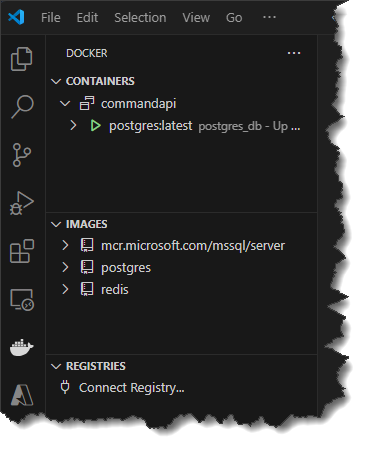The width and height of the screenshot is (371, 452).
Task: Collapse the CONTAINERS section
Action: 56,81
